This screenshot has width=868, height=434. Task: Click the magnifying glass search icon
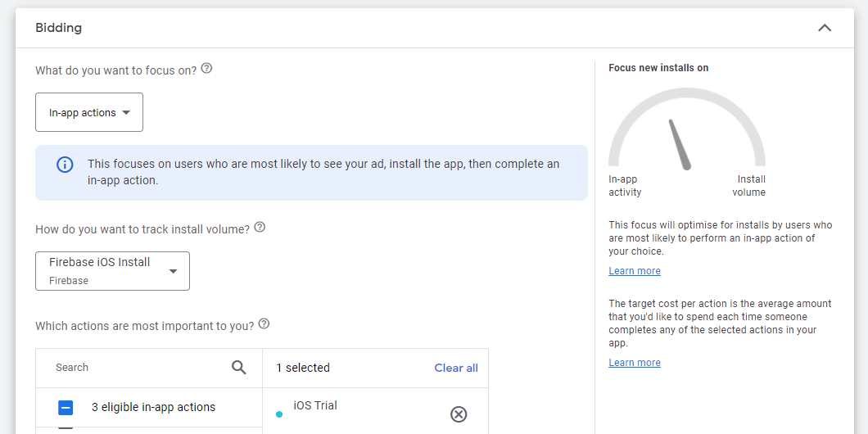point(238,368)
